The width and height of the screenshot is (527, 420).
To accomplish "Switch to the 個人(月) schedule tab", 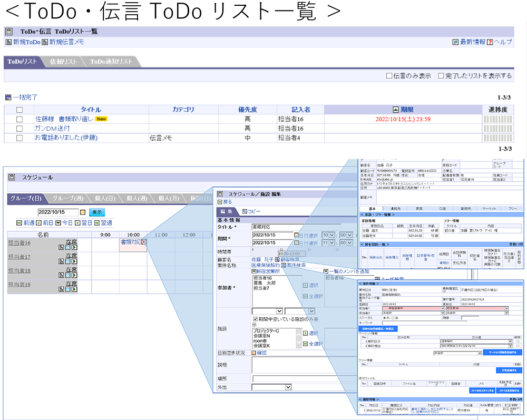I will [x=169, y=199].
